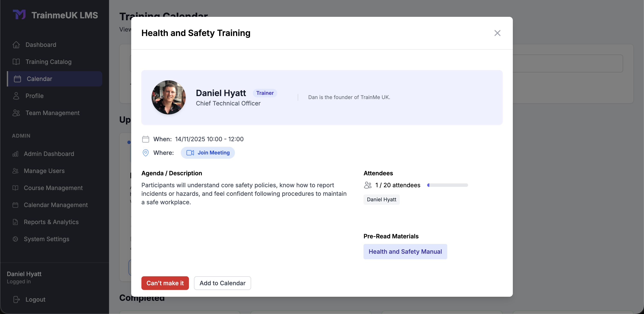Viewport: 644px width, 314px height.
Task: Select the Manage Users icon
Action: pos(15,171)
